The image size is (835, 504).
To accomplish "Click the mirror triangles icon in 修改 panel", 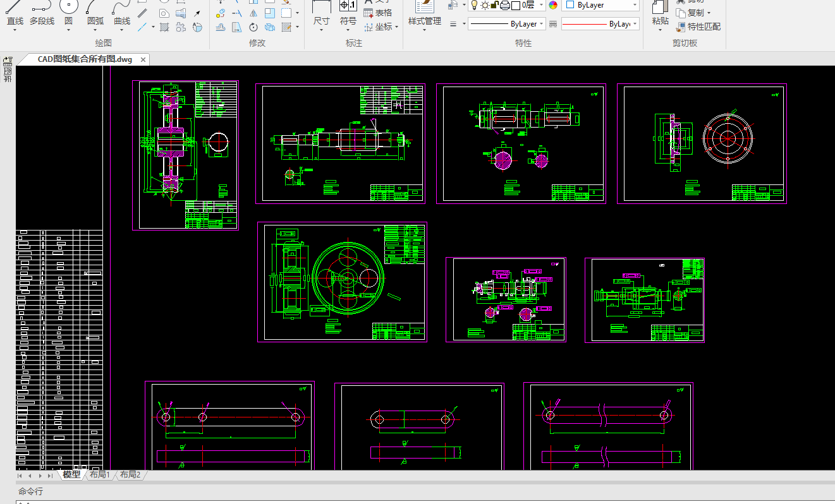I will pyautogui.click(x=253, y=13).
